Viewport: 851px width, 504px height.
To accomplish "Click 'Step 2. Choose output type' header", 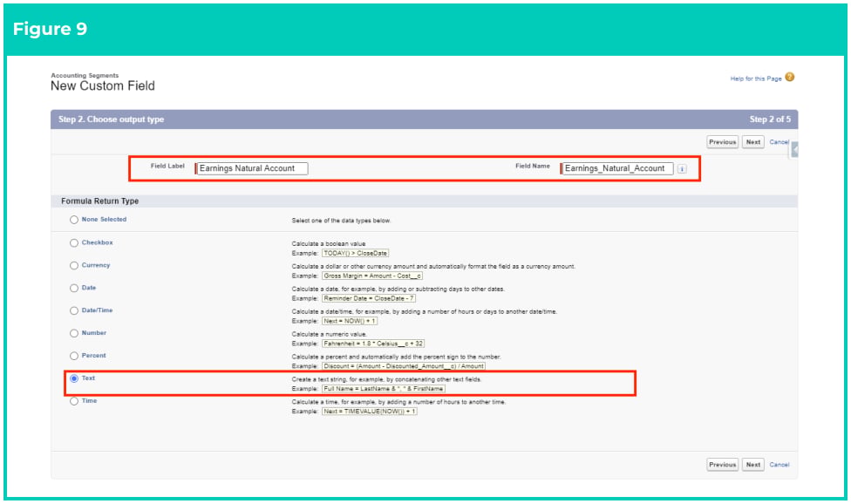I will coord(112,119).
